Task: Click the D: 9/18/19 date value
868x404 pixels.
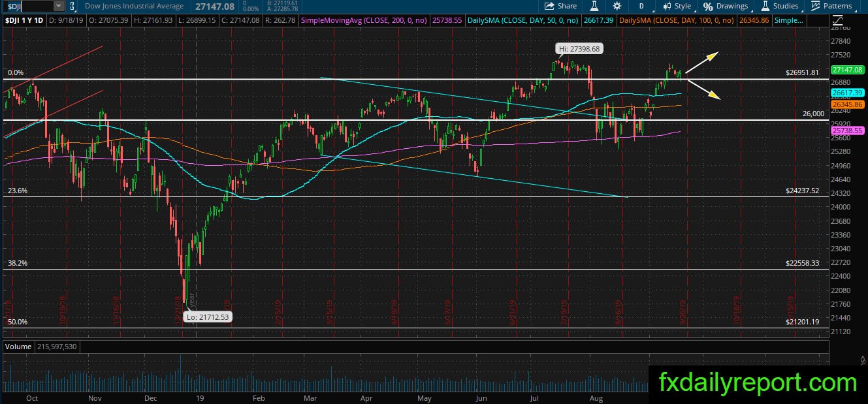Action: 67,20
